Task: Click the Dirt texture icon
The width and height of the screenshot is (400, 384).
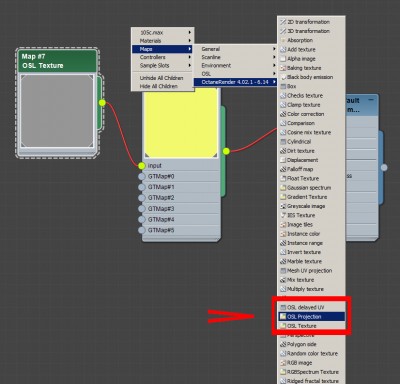Action: click(283, 151)
